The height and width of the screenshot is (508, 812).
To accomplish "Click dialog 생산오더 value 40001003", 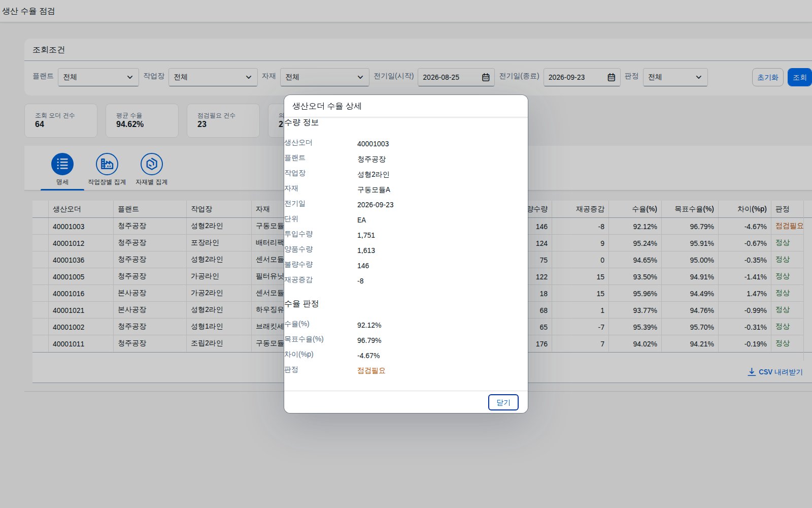I will (373, 144).
